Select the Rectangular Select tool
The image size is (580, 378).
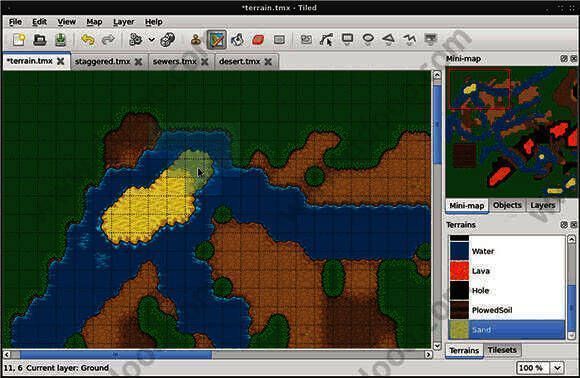279,40
